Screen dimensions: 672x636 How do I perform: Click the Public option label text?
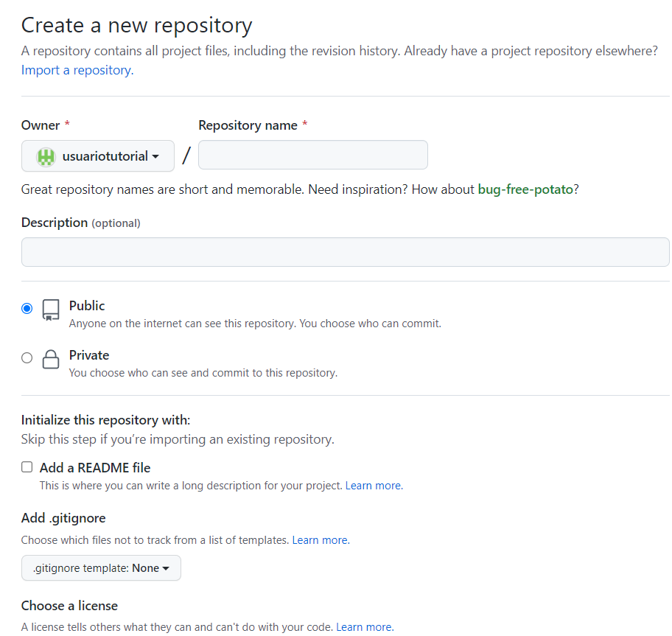[x=87, y=306]
